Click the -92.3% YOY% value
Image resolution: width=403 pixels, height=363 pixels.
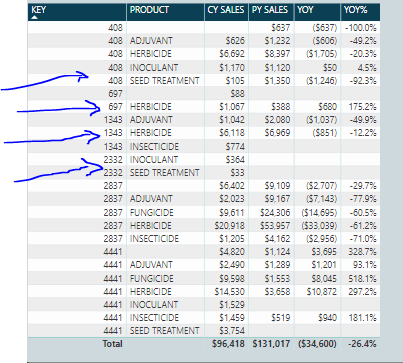(363, 81)
